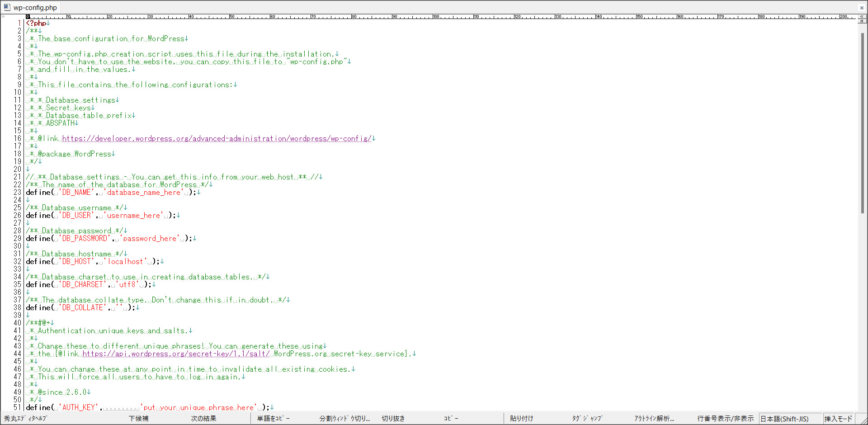Click the wp-config.php file icon in the tab
The height and width of the screenshot is (425, 868).
7,7
